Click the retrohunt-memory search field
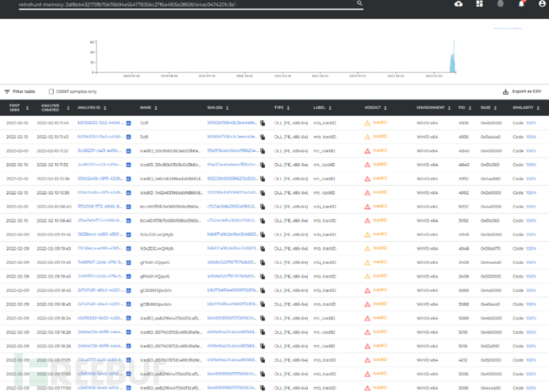The image size is (549, 392). pos(179,4)
